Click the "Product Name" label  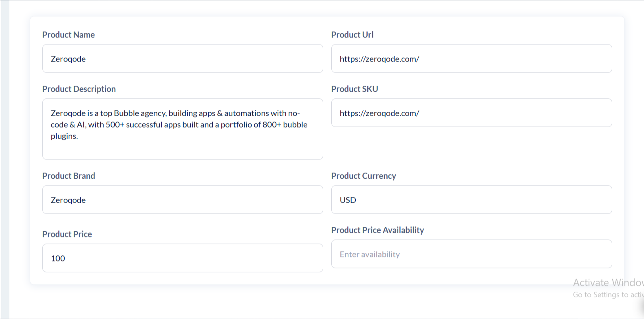point(68,35)
